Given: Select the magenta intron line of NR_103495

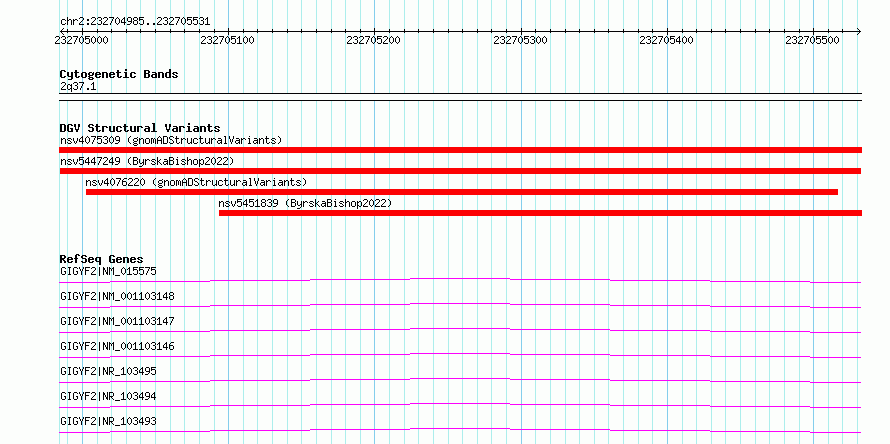Looking at the screenshot, I should click(460, 380).
